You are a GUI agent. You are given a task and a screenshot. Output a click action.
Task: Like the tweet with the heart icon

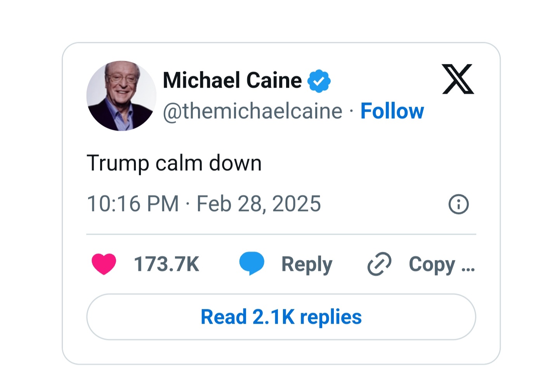tap(104, 264)
